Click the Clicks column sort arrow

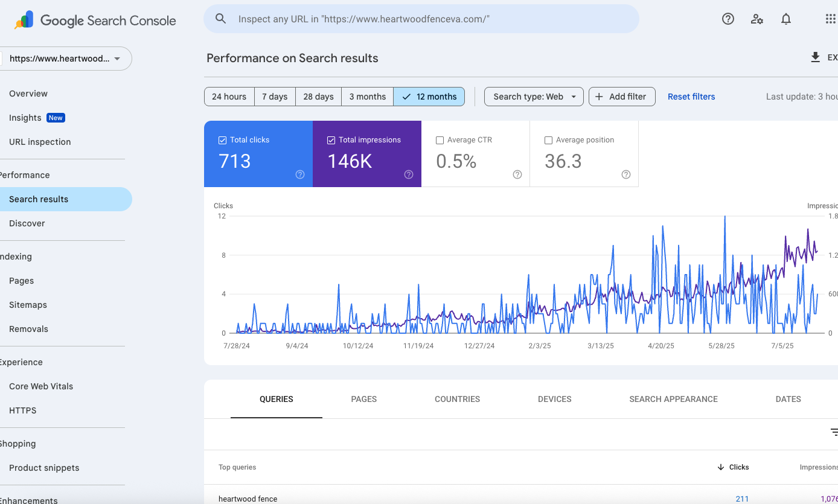721,467
